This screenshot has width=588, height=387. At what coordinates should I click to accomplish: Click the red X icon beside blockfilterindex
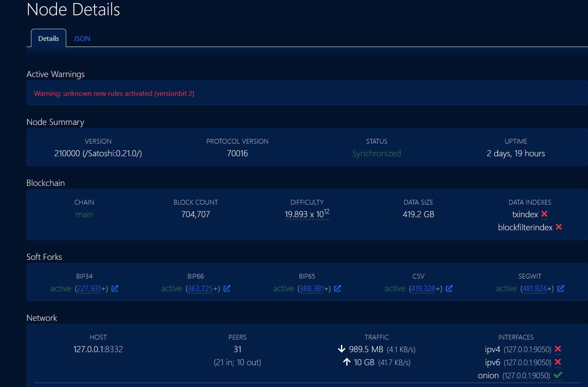coord(559,227)
